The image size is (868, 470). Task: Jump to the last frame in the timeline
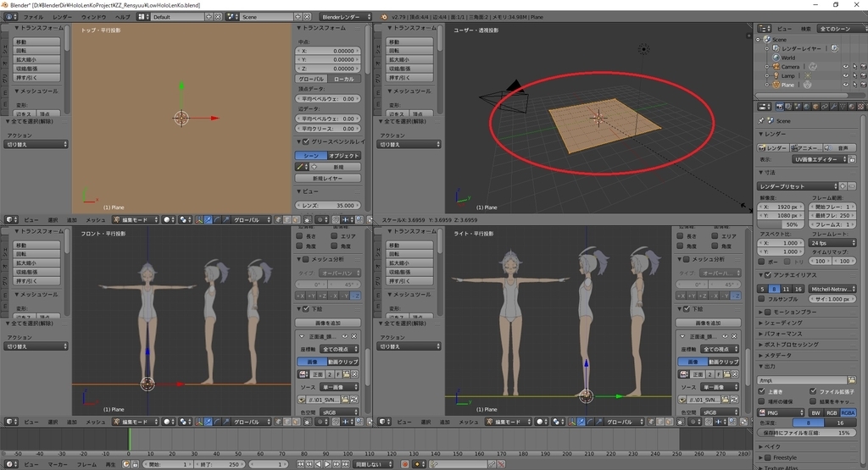click(x=346, y=464)
